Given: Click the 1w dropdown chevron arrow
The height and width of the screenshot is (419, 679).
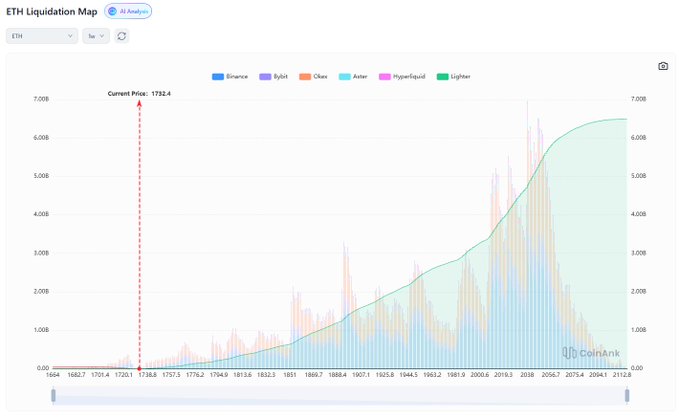Looking at the screenshot, I should coord(102,36).
